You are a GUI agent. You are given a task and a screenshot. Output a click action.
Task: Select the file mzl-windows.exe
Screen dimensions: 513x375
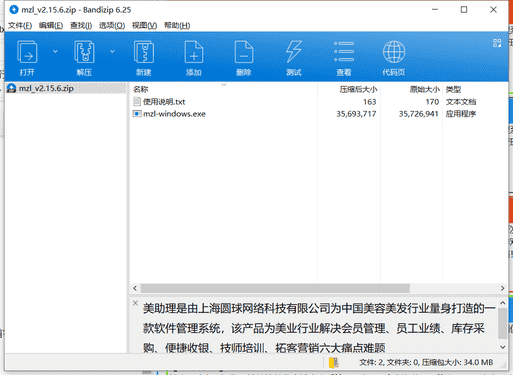coord(174,114)
